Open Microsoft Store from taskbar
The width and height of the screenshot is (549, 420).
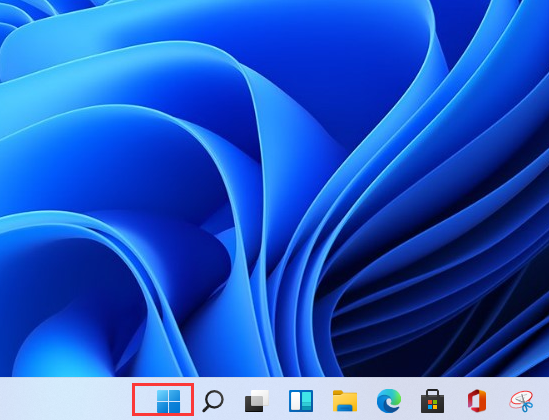pyautogui.click(x=432, y=401)
